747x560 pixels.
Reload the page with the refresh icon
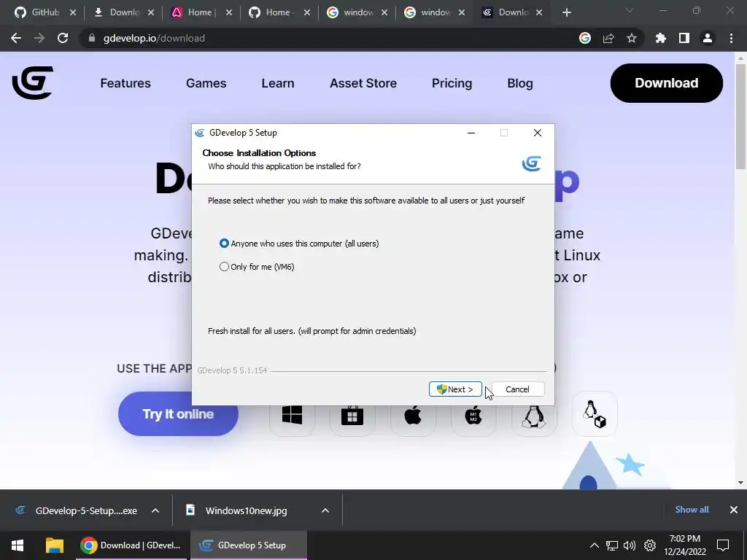click(63, 38)
